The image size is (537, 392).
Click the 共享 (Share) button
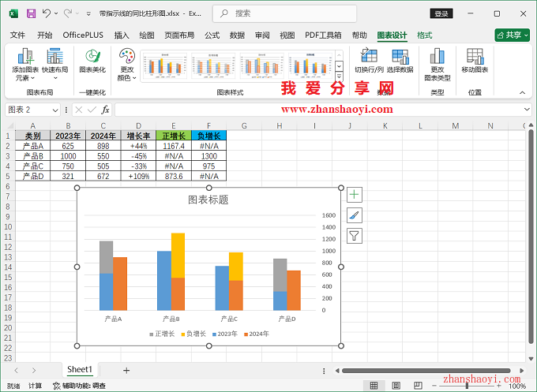pos(512,35)
